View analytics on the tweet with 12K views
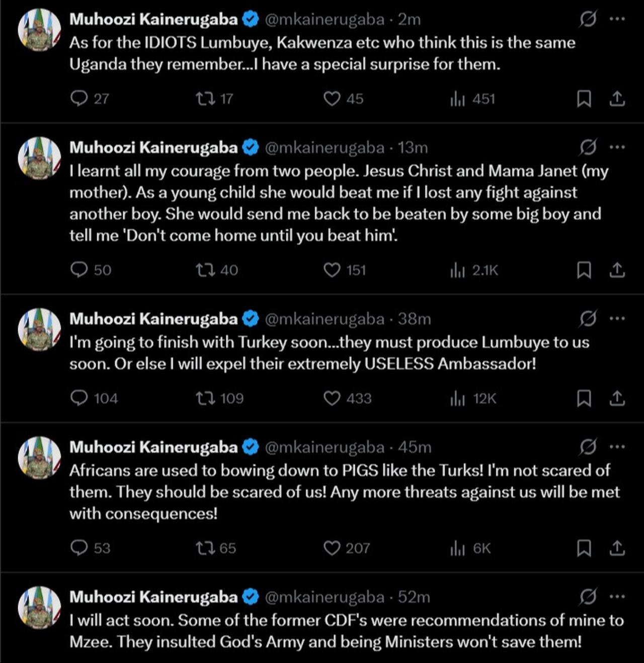Screen dimensions: 644x663 point(458,398)
